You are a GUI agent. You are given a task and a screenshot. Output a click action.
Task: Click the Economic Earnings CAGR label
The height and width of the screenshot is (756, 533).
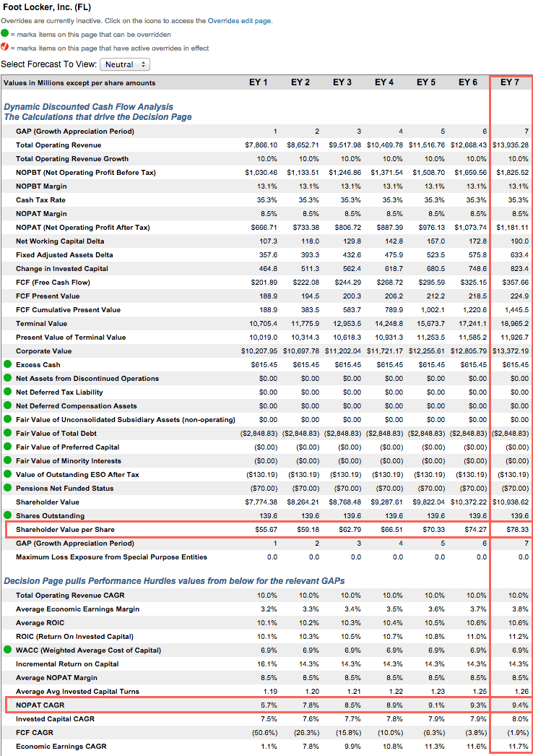[61, 747]
